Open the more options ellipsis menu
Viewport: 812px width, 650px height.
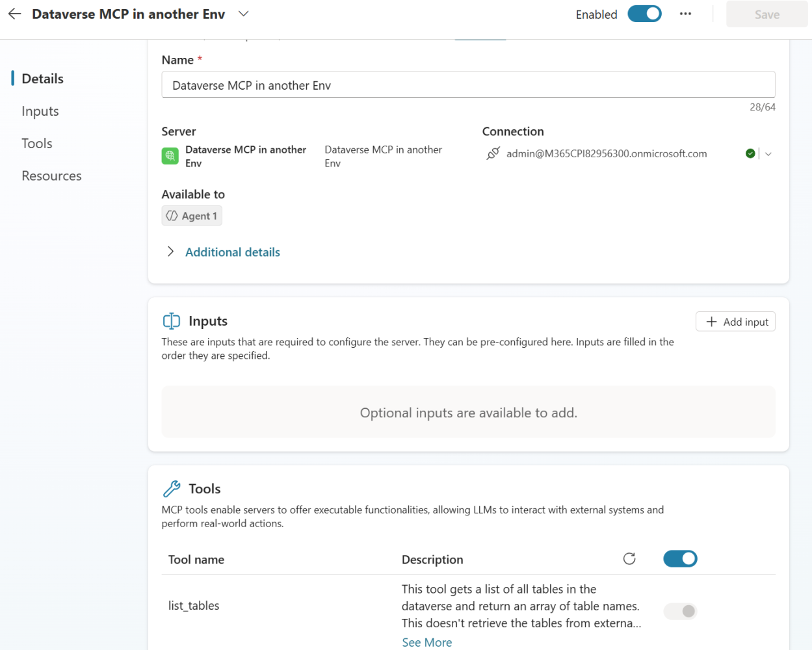pyautogui.click(x=685, y=14)
